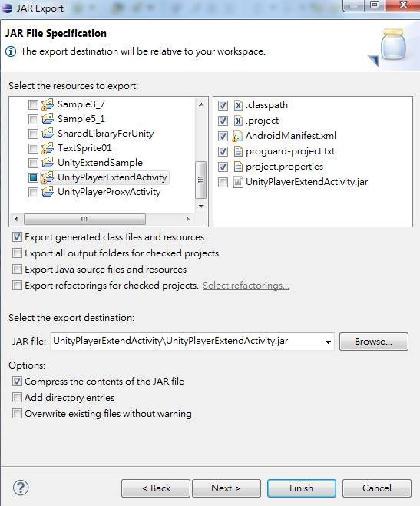Toggle Compress the contents of the JAR file
The height and width of the screenshot is (506, 420).
click(x=17, y=381)
